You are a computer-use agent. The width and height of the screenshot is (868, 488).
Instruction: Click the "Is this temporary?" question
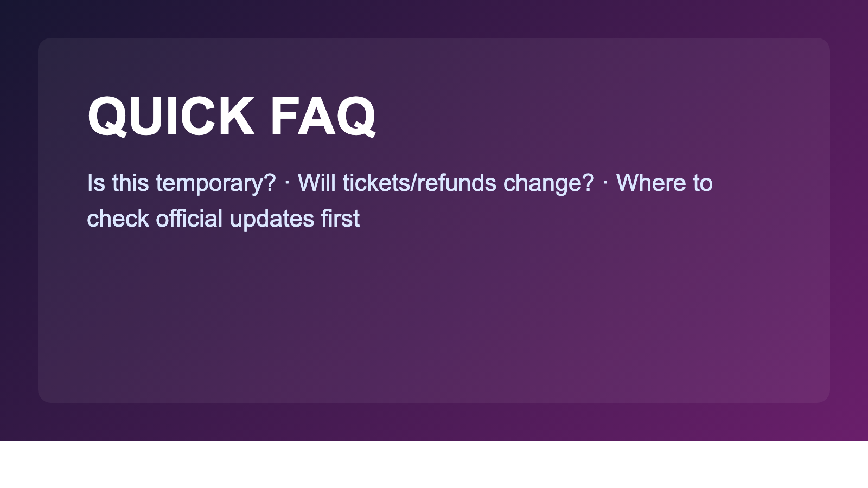click(181, 183)
